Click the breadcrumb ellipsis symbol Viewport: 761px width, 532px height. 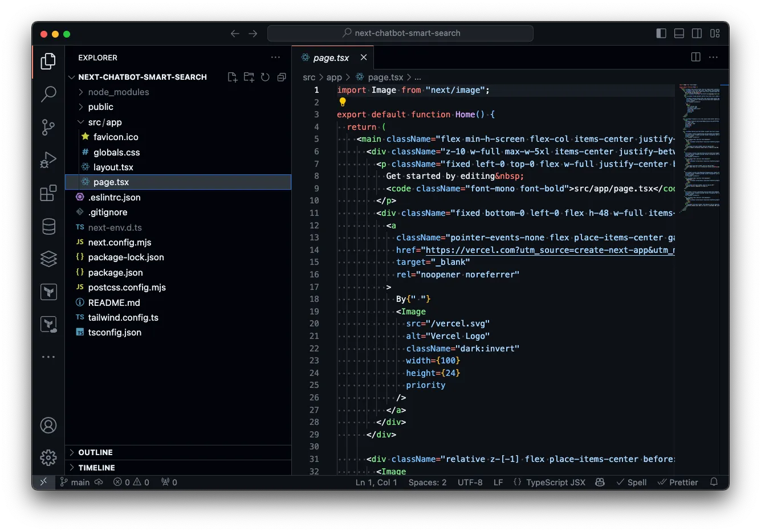click(418, 77)
